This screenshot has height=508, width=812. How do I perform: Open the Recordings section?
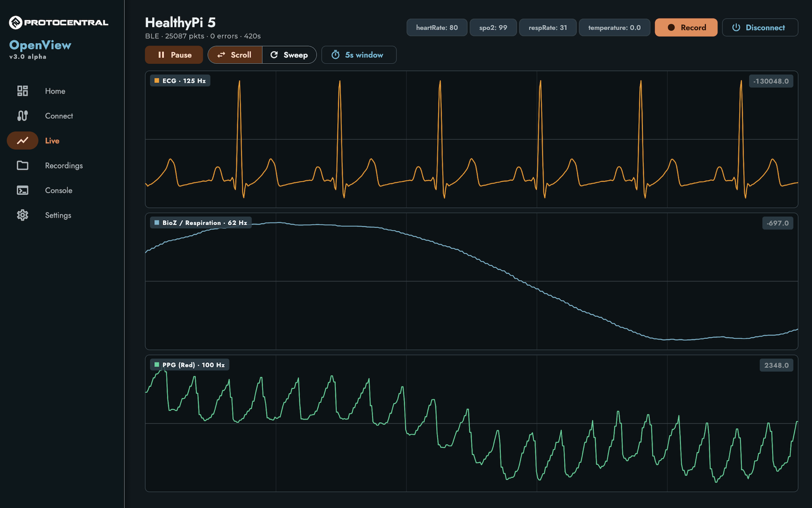click(x=62, y=166)
